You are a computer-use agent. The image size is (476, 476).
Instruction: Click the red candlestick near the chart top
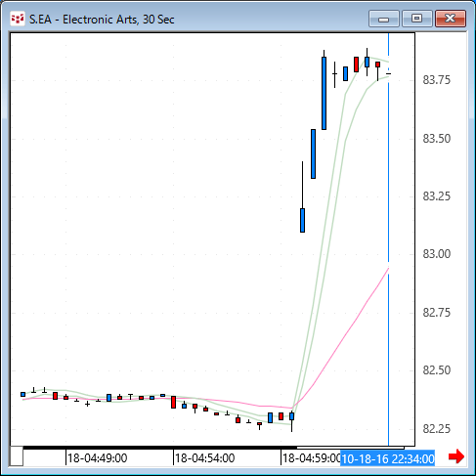(357, 65)
